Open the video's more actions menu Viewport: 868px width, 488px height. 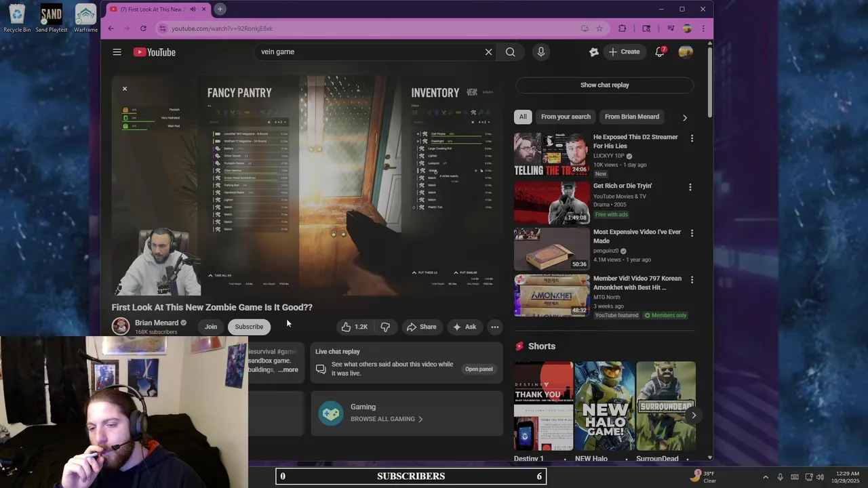click(495, 327)
